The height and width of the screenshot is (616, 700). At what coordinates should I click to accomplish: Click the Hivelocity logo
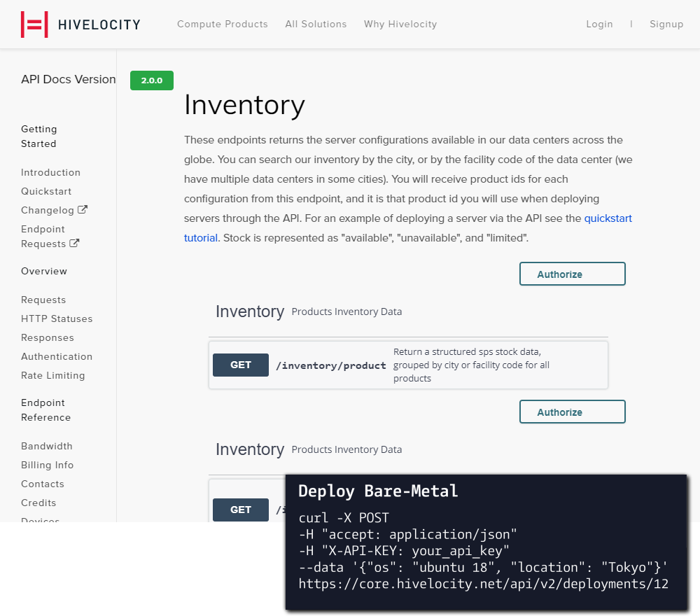coord(80,24)
